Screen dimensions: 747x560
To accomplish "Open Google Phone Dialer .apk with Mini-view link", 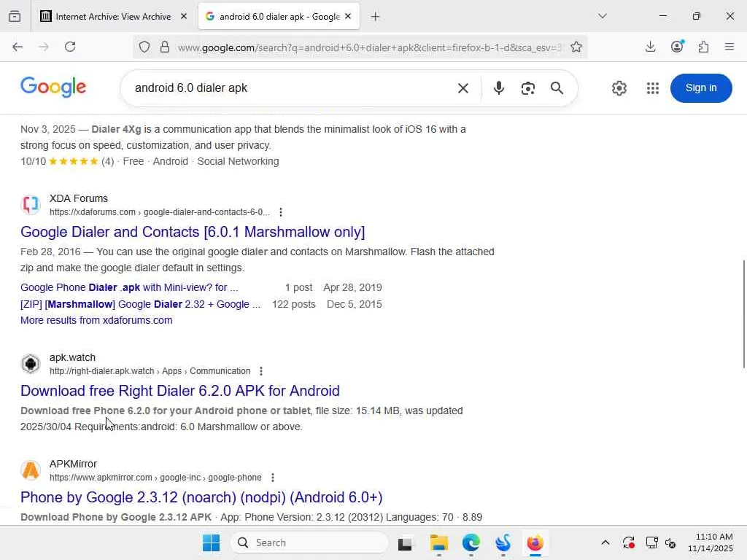I will click(129, 287).
